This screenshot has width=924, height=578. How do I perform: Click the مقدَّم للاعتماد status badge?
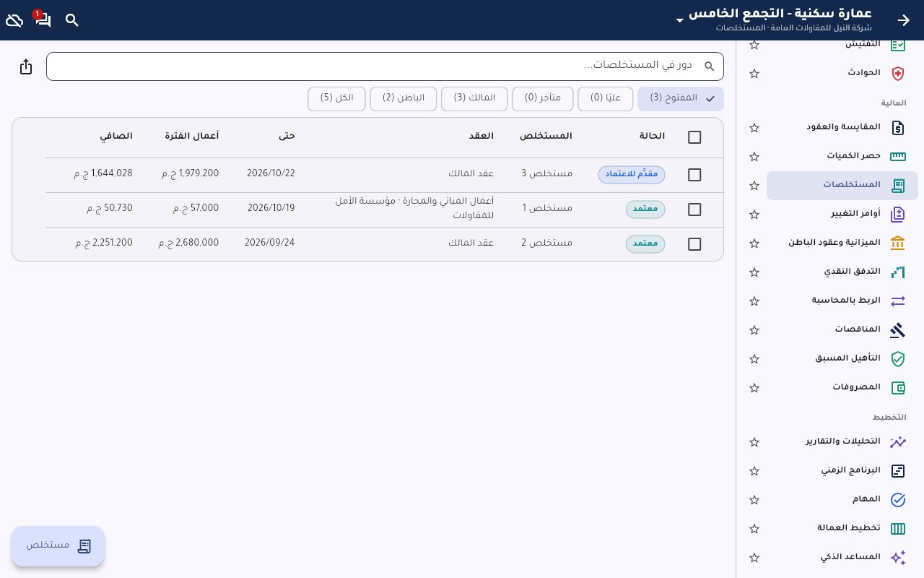pyautogui.click(x=632, y=175)
